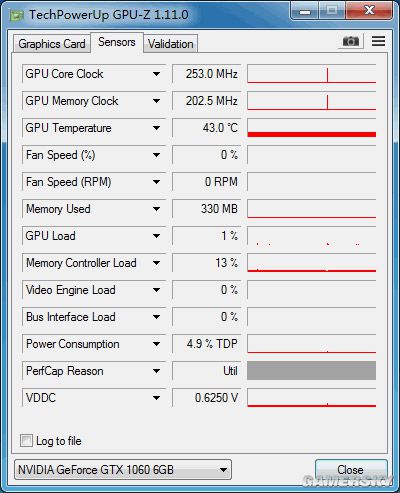Click the Close button
The width and height of the screenshot is (400, 493).
351,470
